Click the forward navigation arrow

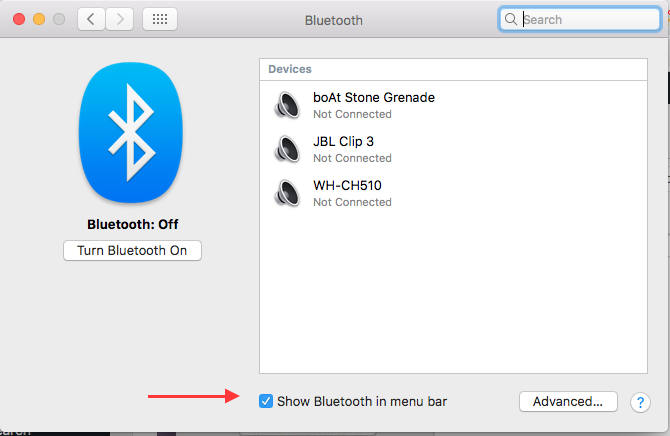[120, 19]
